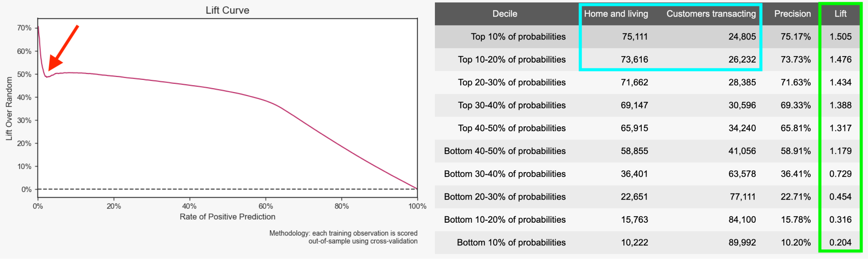Click the Precision column header
Screen dimensions: 868x259
[x=792, y=14]
